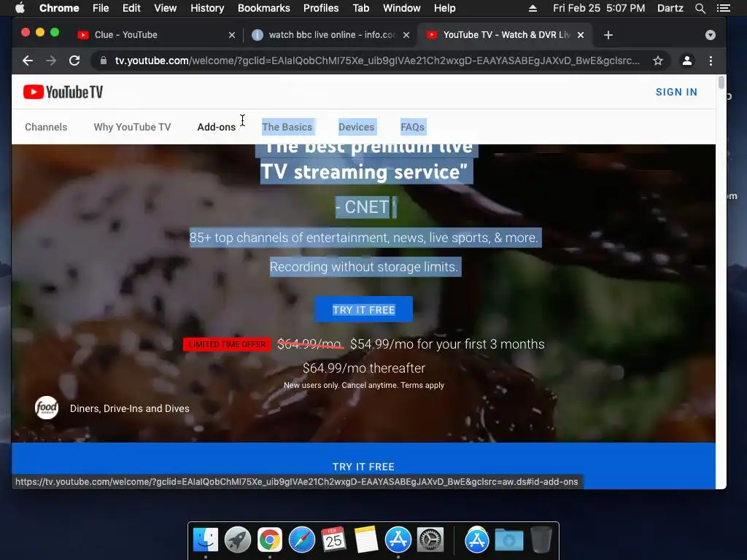Viewport: 747px width, 560px height.
Task: Close the YouTube TV tab
Action: pos(581,35)
